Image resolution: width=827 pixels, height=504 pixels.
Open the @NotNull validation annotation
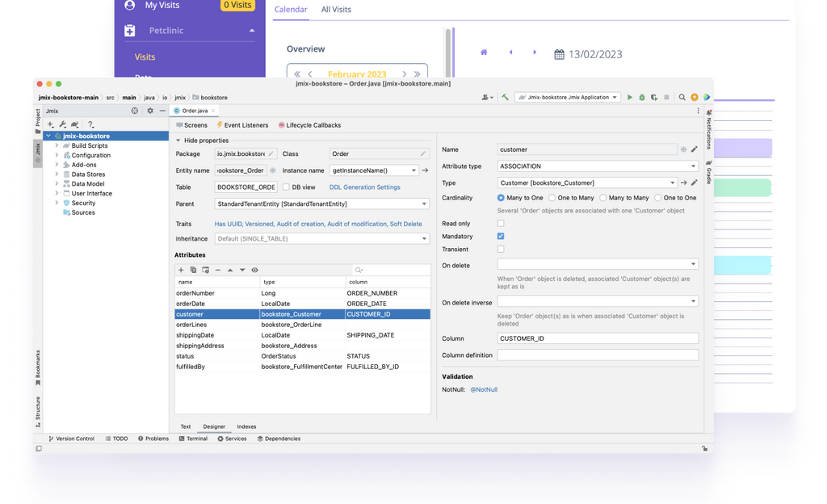tap(483, 389)
